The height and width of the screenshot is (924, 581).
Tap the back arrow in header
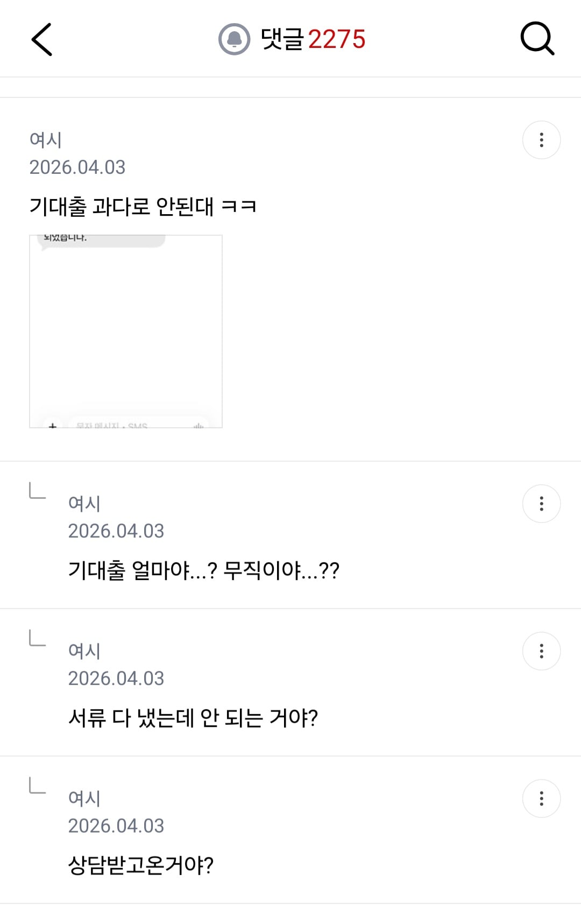42,39
